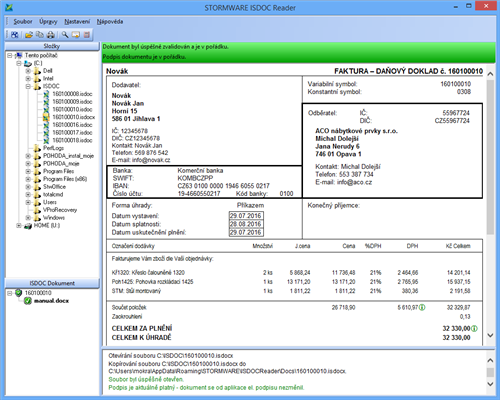Click the blue settings icon in toolbar
The image size is (500, 400).
(x=14, y=34)
